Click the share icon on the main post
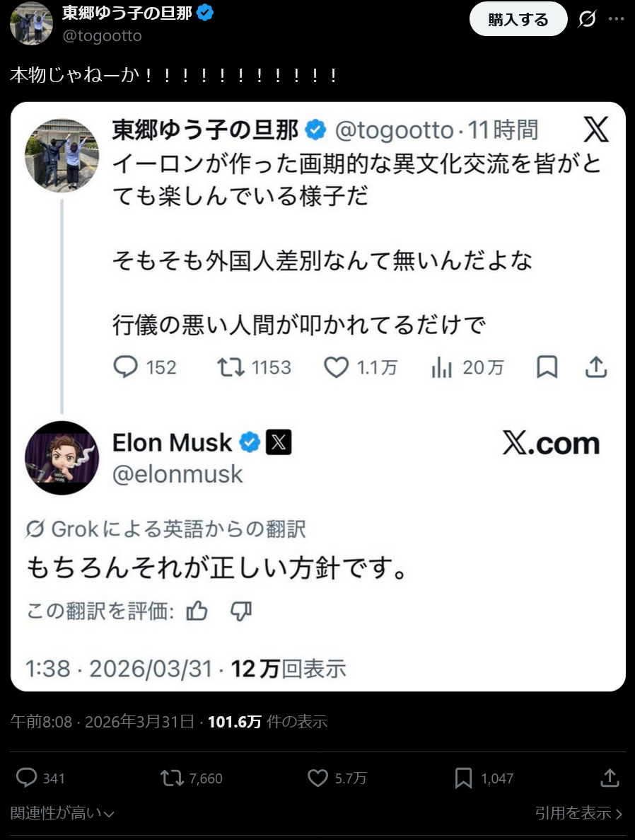Image resolution: width=635 pixels, height=840 pixels. [610, 777]
